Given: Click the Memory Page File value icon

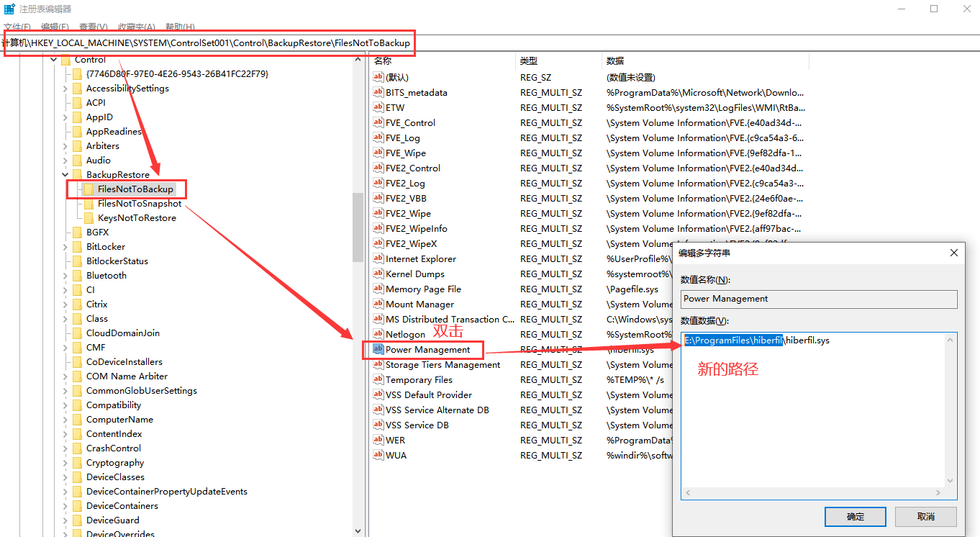Looking at the screenshot, I should coord(378,289).
